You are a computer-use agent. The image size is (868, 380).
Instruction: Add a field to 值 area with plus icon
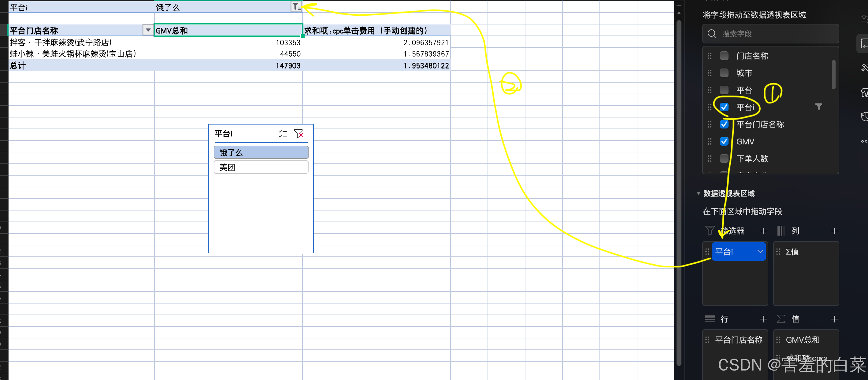(x=834, y=319)
